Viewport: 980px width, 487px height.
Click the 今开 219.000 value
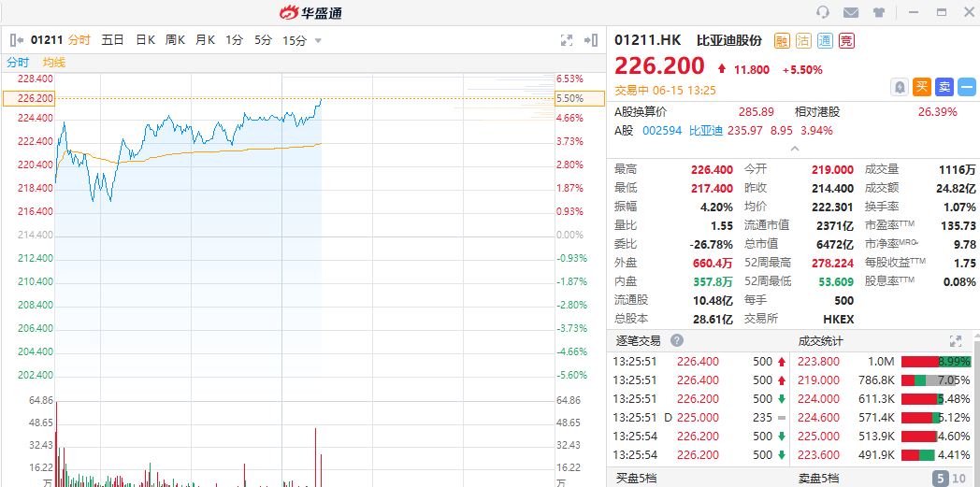pyautogui.click(x=832, y=169)
